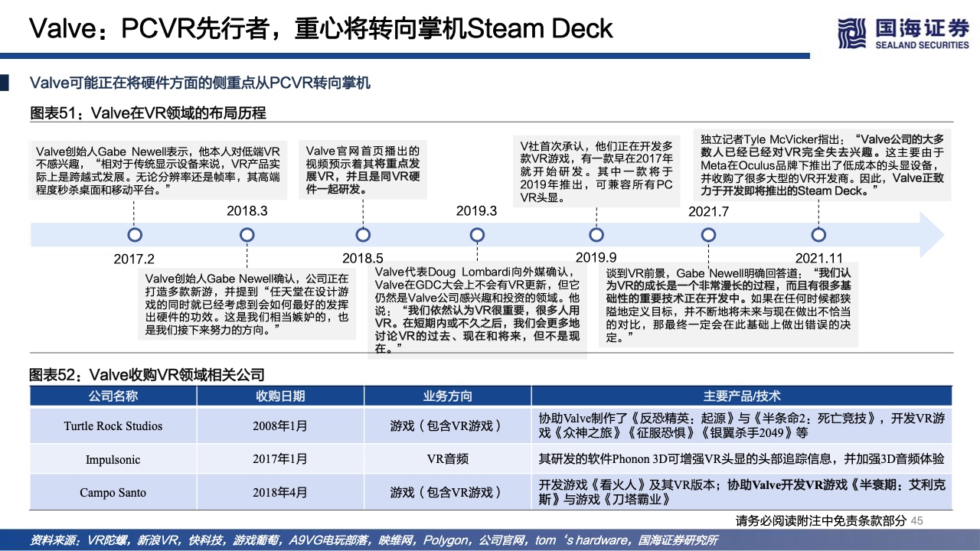
Task: Select the product description mentioning《反恐精英：起源》
Action: point(741,426)
